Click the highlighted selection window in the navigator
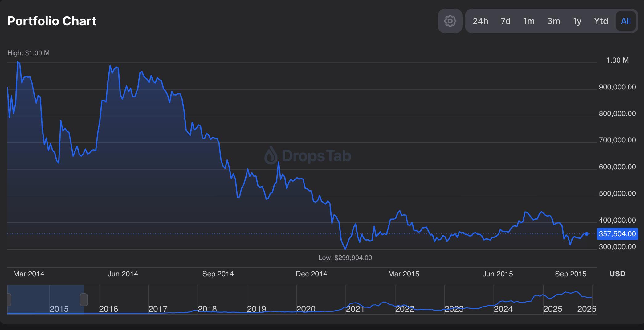 [46, 299]
